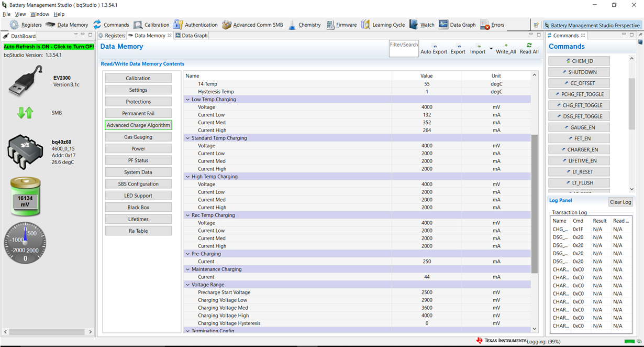Screen dimensions: 644x347
Task: Open the Learning Cycle toolbar icon
Action: [x=365, y=25]
